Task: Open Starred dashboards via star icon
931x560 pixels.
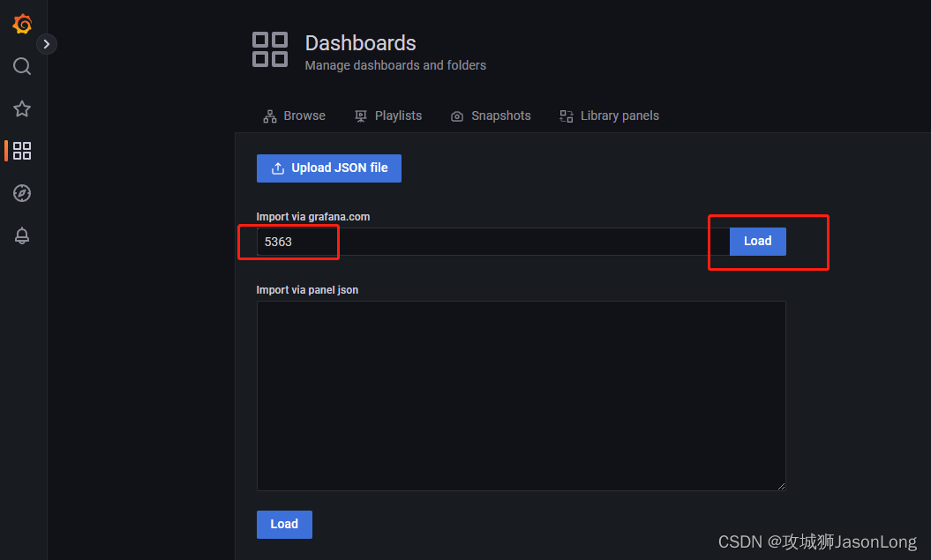Action: pyautogui.click(x=22, y=108)
